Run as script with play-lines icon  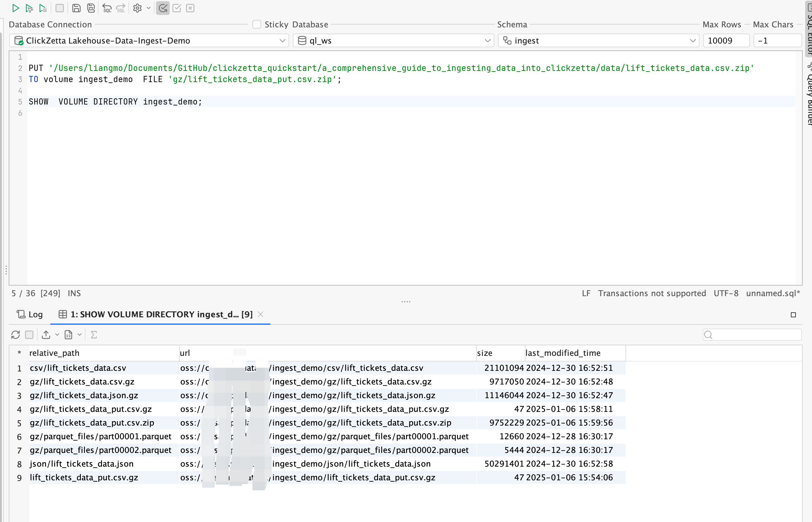pos(43,8)
